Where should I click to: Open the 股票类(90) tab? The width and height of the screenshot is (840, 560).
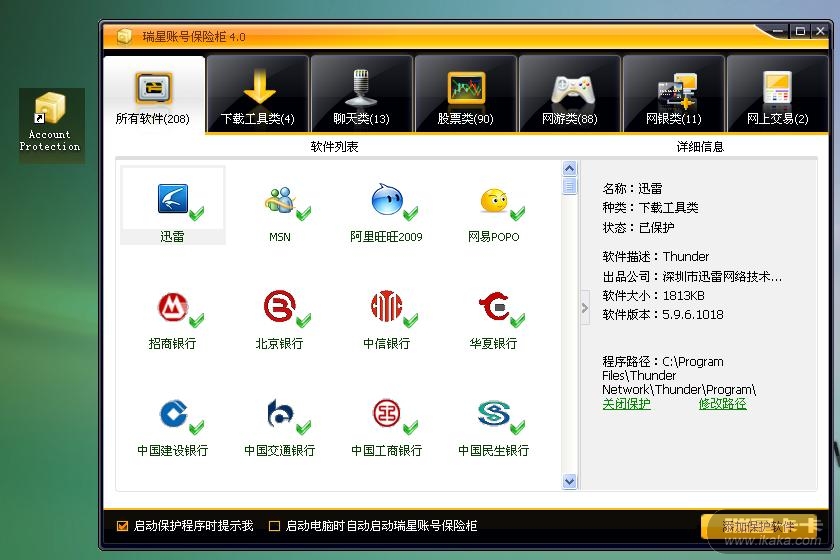(x=466, y=94)
